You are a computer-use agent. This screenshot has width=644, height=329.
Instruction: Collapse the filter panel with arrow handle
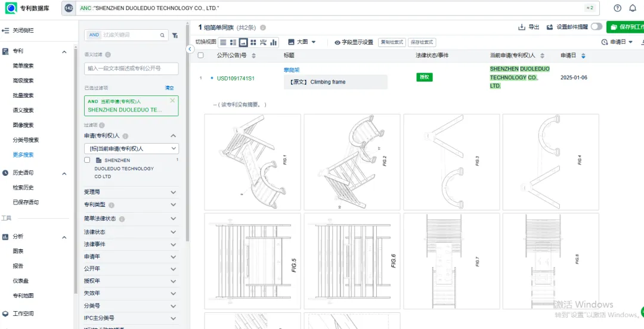[190, 49]
